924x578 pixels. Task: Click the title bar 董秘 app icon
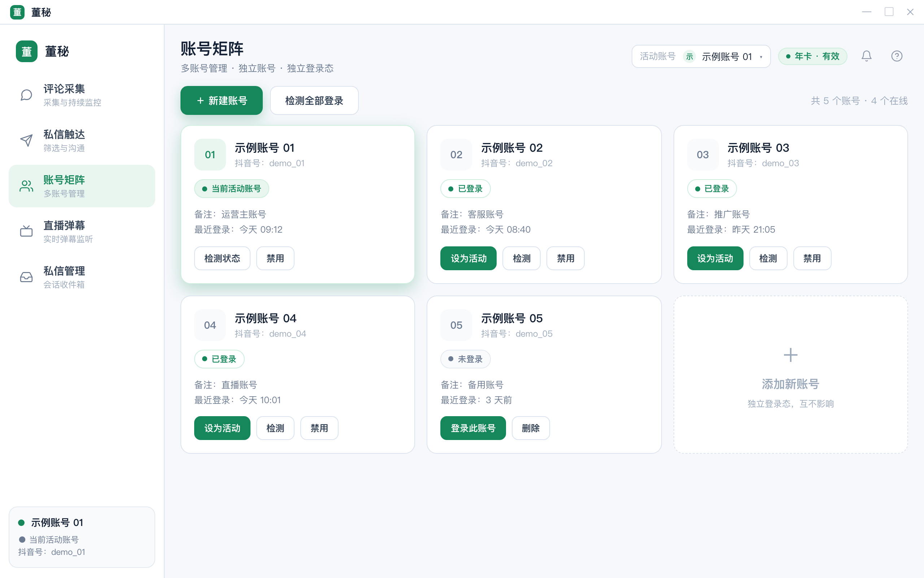17,12
